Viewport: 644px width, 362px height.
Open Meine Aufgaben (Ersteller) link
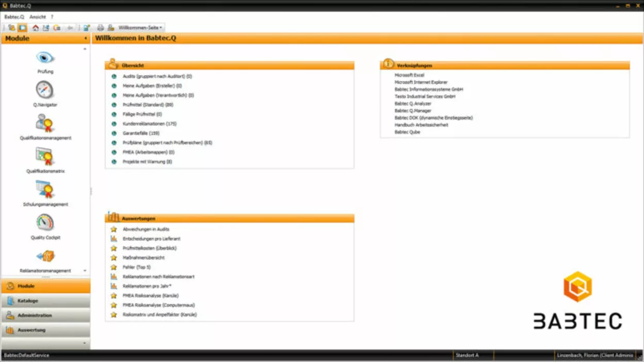click(x=152, y=86)
